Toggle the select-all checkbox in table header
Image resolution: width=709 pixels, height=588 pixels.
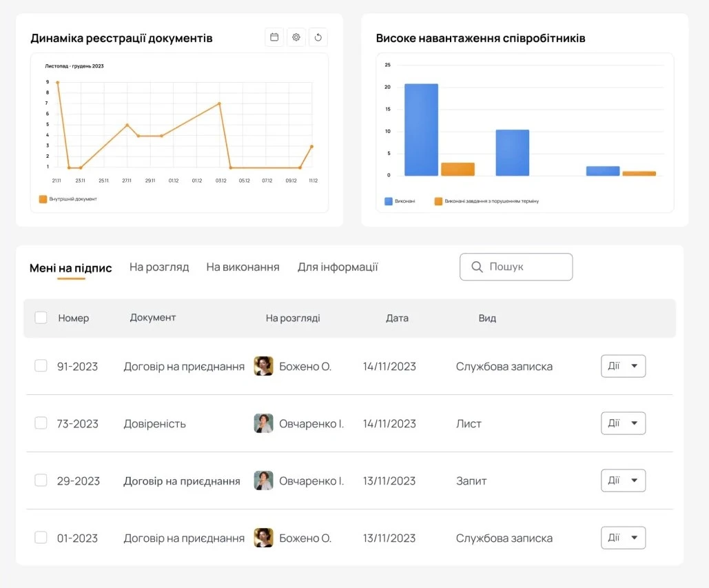41,318
